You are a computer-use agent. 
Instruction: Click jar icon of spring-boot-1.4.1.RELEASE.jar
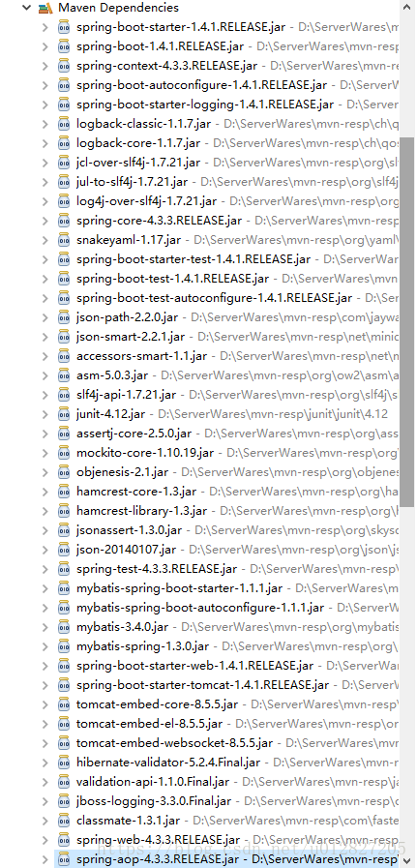(x=64, y=45)
